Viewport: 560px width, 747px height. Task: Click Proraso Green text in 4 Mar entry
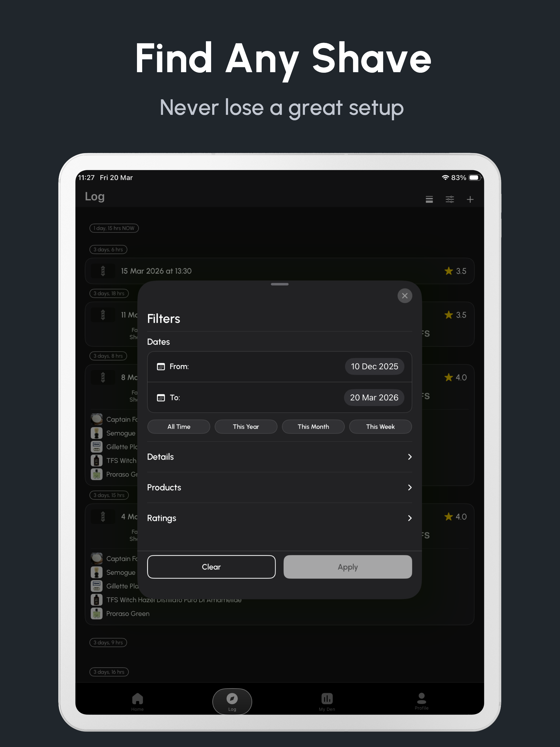pyautogui.click(x=128, y=614)
